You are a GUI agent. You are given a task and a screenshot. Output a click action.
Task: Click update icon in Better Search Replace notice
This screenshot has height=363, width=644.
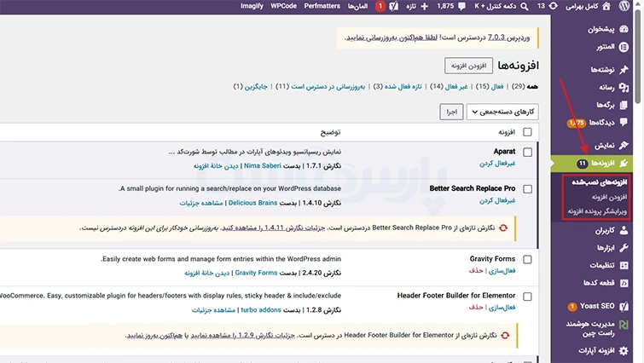point(503,228)
